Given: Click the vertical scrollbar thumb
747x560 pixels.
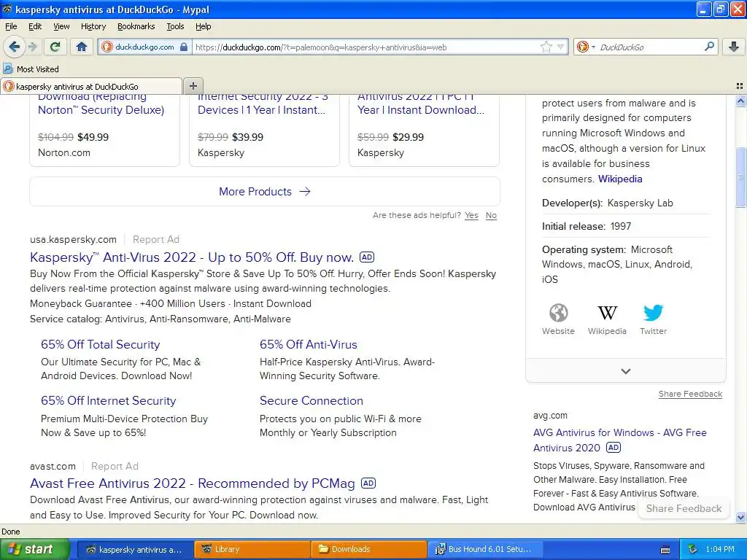Looking at the screenshot, I should pyautogui.click(x=740, y=177).
